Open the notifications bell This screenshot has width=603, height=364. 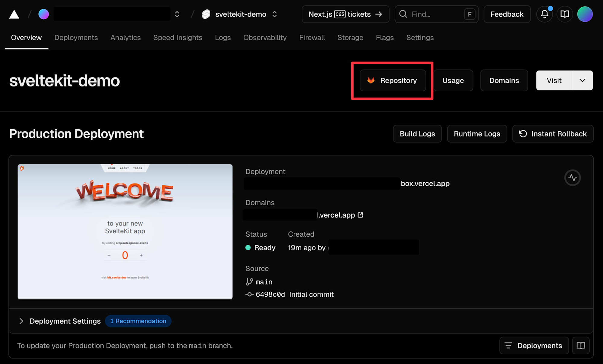544,14
